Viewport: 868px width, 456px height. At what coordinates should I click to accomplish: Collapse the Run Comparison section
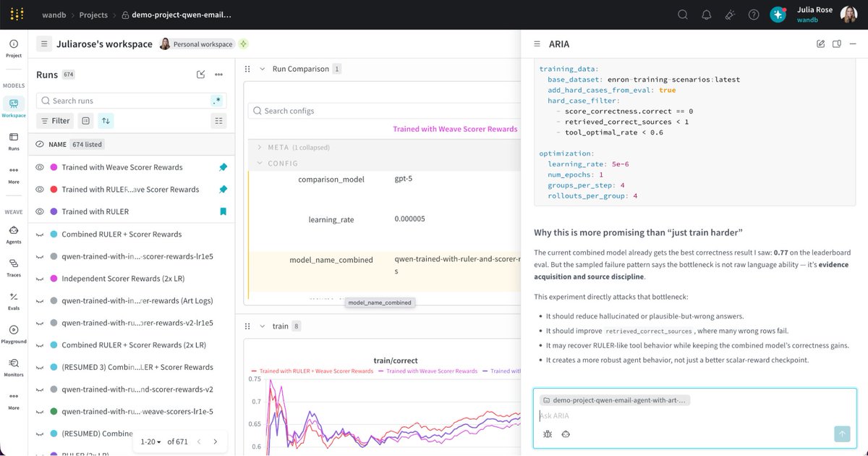point(262,69)
